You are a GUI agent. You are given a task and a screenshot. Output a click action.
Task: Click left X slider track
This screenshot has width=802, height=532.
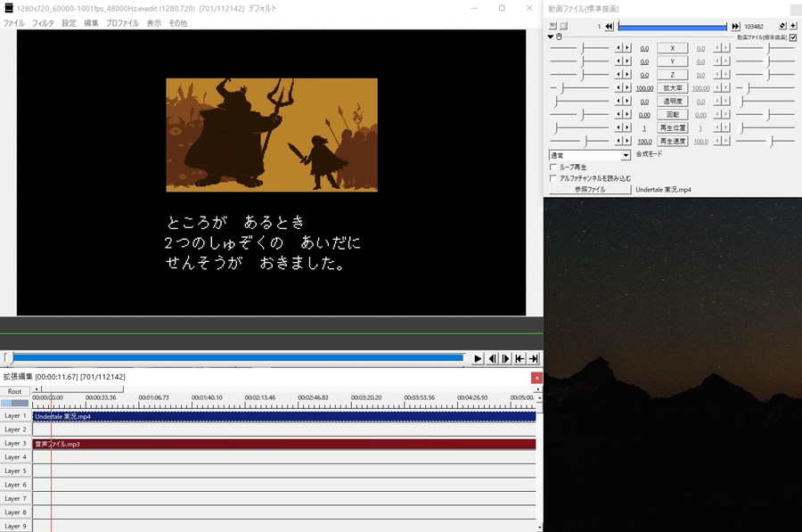pyautogui.click(x=579, y=48)
